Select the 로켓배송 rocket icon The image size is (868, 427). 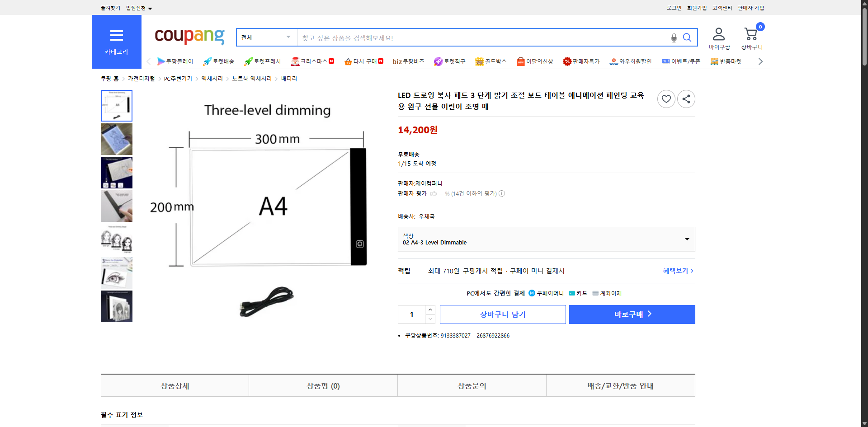pyautogui.click(x=207, y=61)
